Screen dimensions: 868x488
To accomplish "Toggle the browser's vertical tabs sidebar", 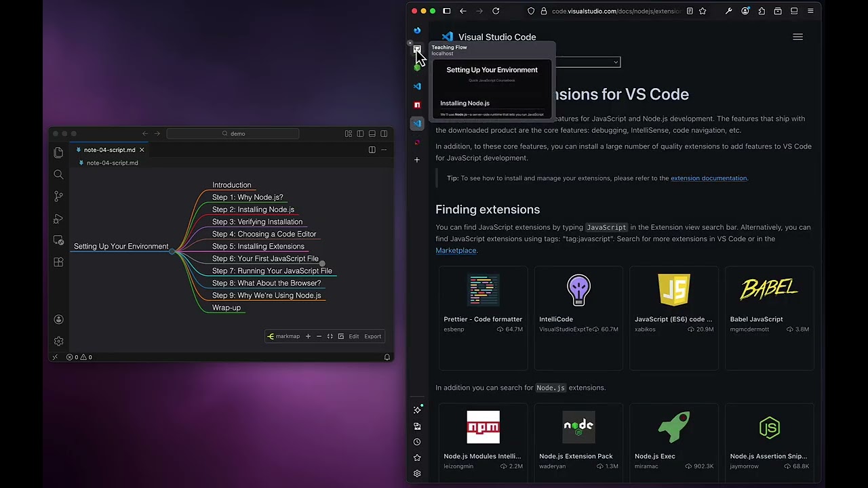I will point(446,11).
